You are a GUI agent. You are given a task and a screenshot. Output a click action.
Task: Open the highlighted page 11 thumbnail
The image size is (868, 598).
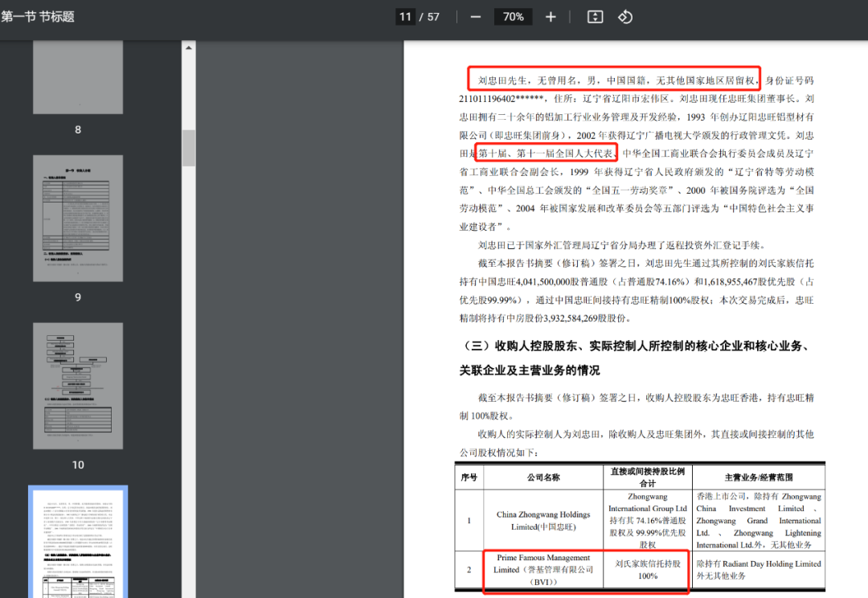(78, 543)
